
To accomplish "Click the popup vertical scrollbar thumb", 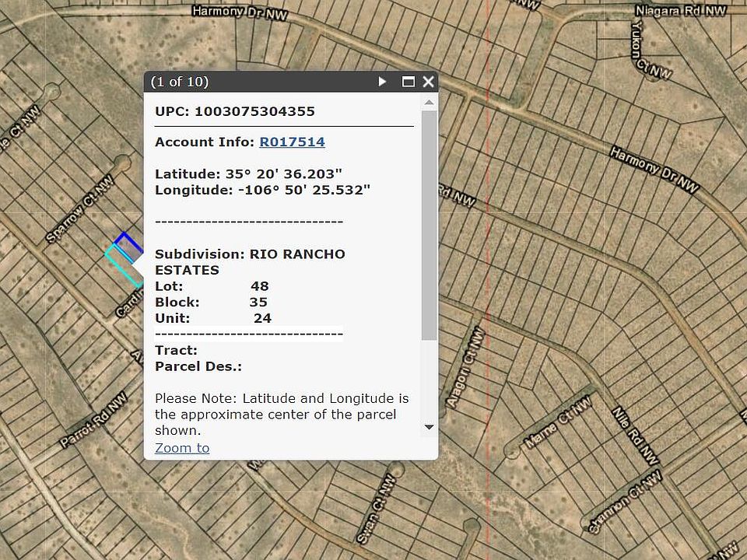I will [x=429, y=226].
